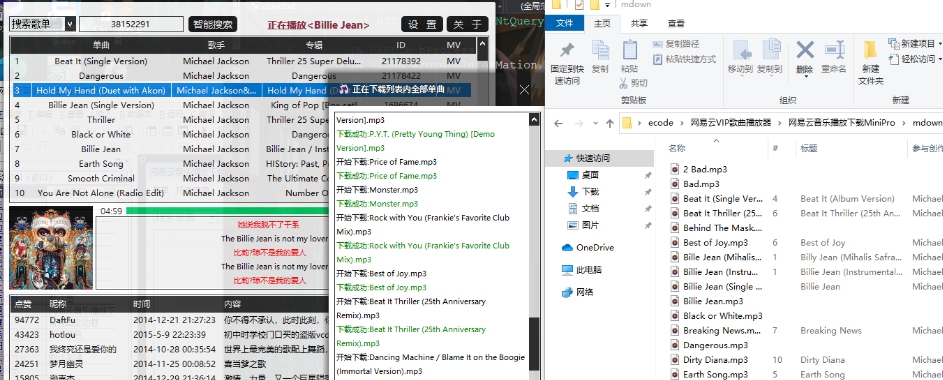Select the file Black or White.mp3
The height and width of the screenshot is (380, 943).
[722, 316]
